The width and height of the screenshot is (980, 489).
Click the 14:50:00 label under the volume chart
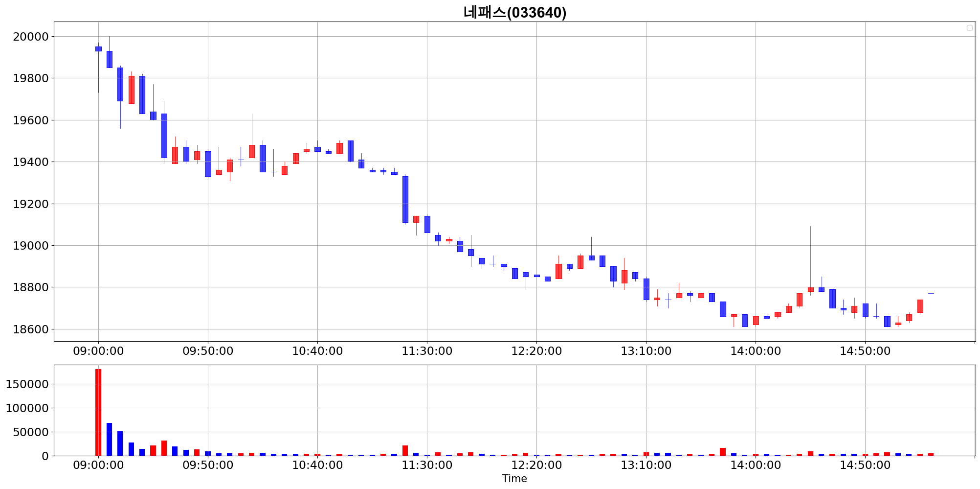click(865, 466)
